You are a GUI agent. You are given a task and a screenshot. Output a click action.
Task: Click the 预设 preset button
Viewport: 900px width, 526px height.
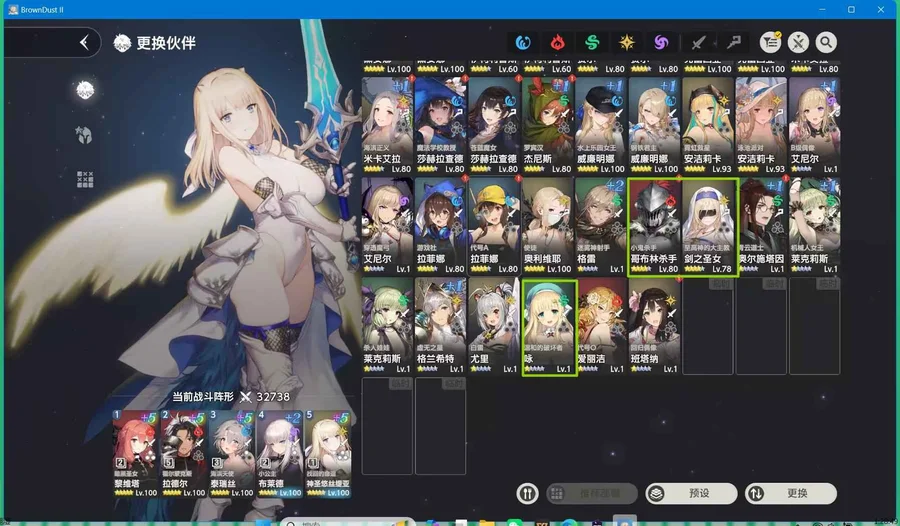pyautogui.click(x=691, y=493)
